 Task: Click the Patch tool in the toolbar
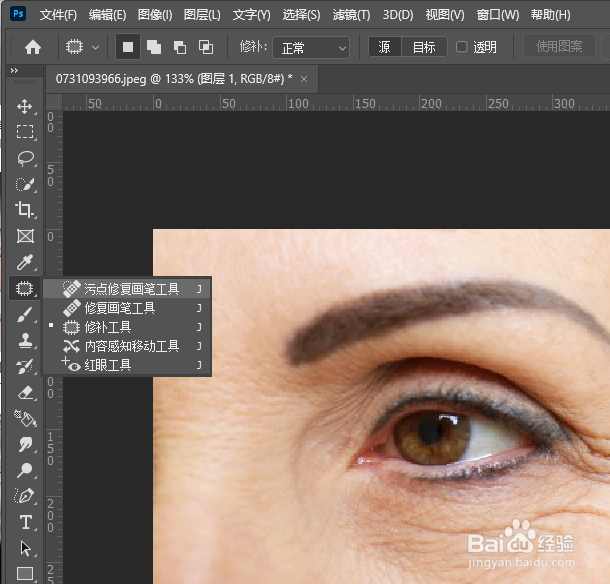(25, 288)
